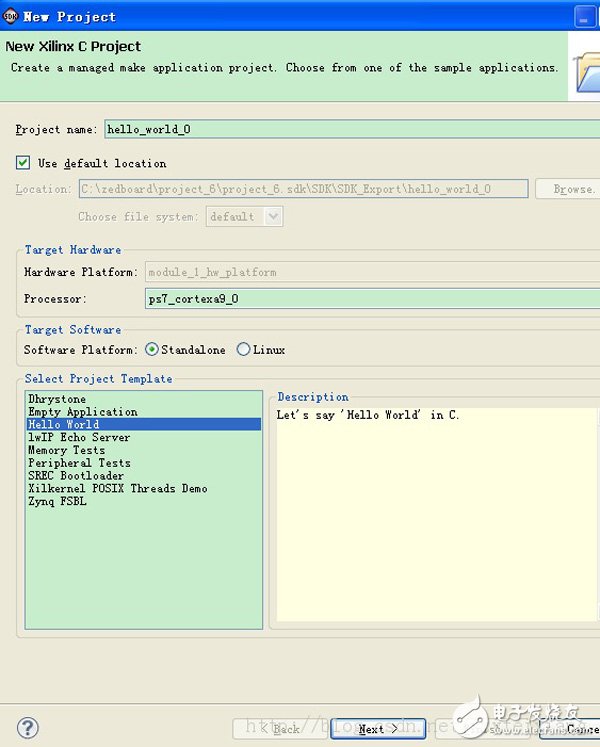Open the Hardware Platform combo box

pos(372,272)
